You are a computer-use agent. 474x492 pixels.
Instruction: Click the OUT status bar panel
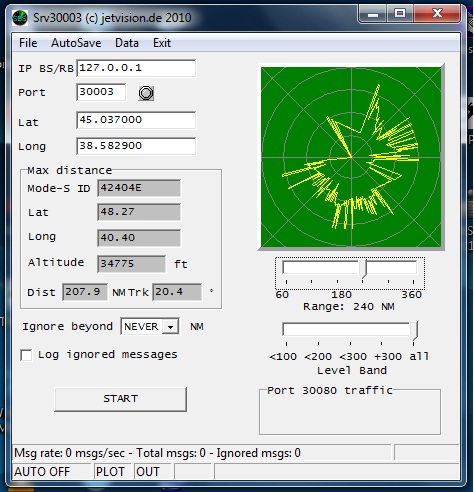coord(153,472)
